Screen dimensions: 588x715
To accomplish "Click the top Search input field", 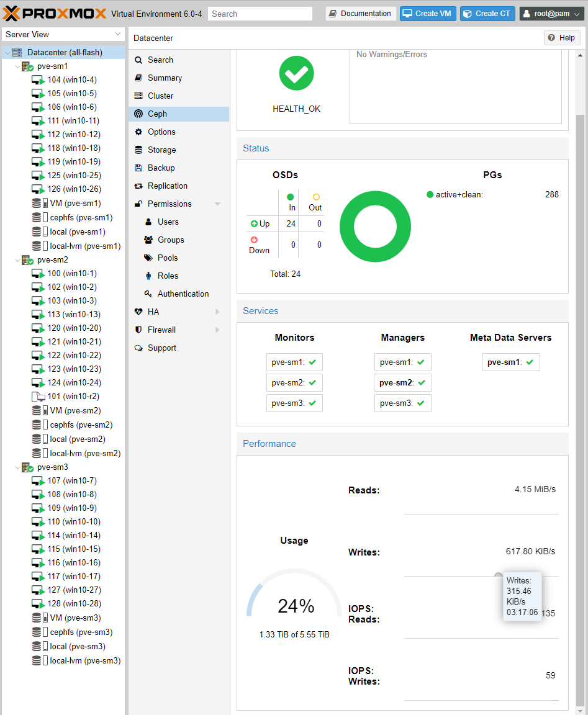I will pos(260,14).
